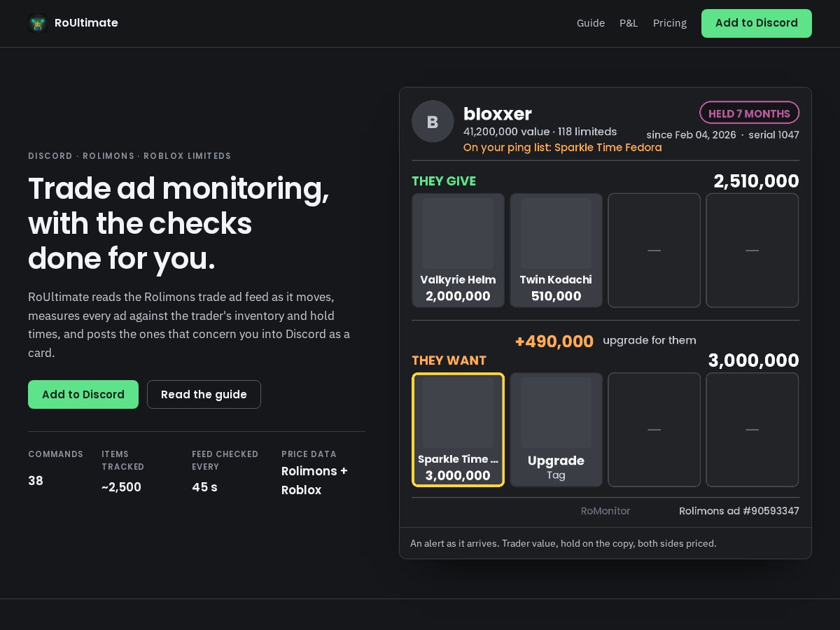
Task: Click bloxxer avatar letter B
Action: [x=433, y=122]
